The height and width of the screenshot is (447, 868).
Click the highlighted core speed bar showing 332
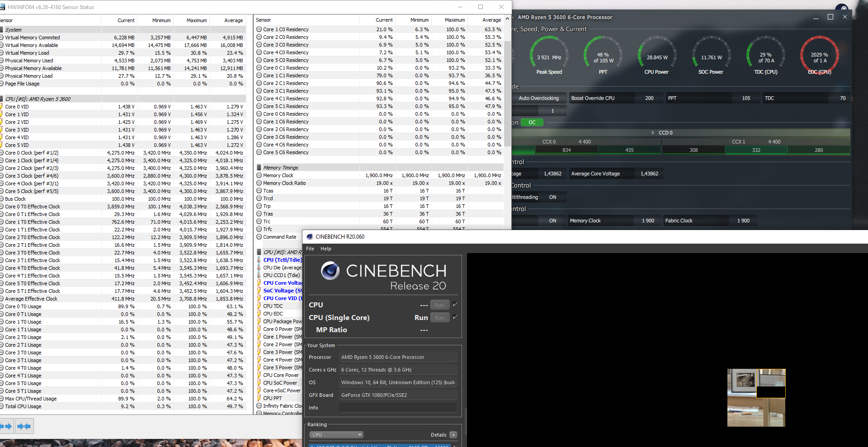pos(756,150)
